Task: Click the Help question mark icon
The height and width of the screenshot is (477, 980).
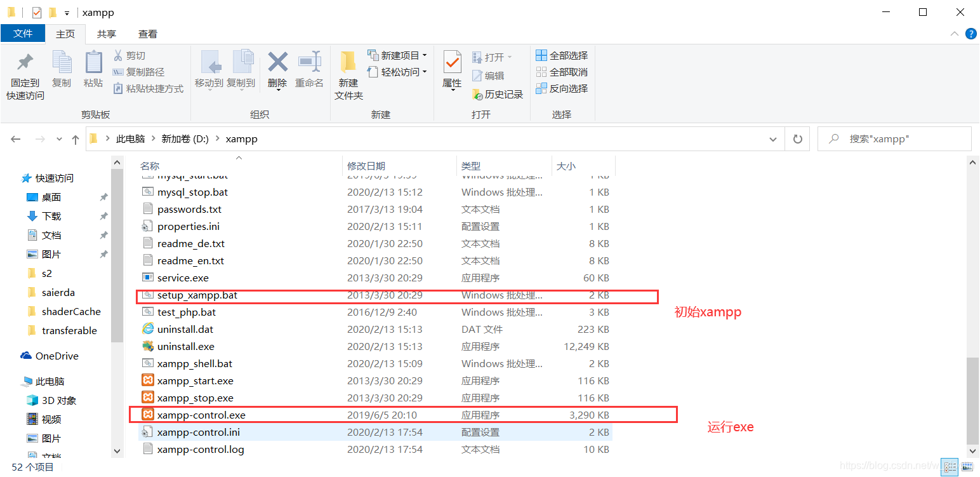Action: coord(971,34)
